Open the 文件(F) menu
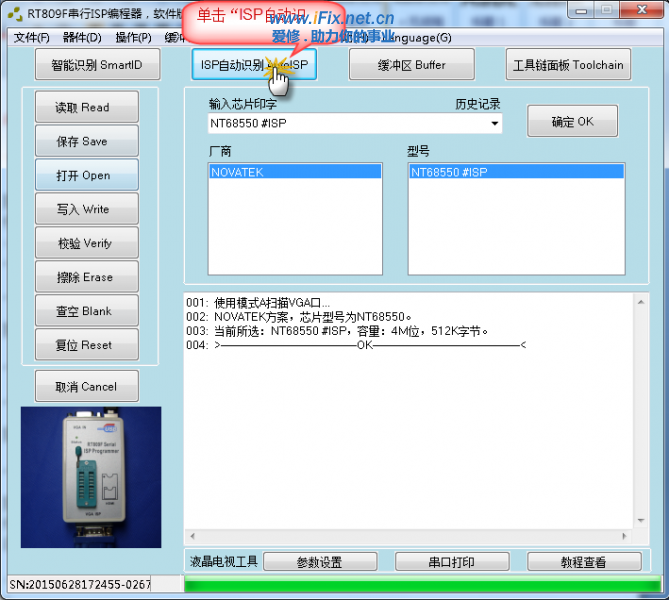This screenshot has width=669, height=600. point(32,38)
